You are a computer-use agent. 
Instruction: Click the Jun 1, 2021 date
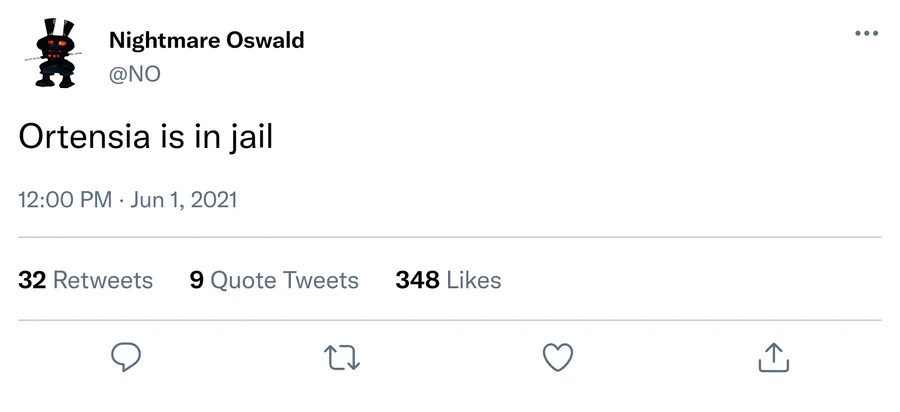coord(184,199)
